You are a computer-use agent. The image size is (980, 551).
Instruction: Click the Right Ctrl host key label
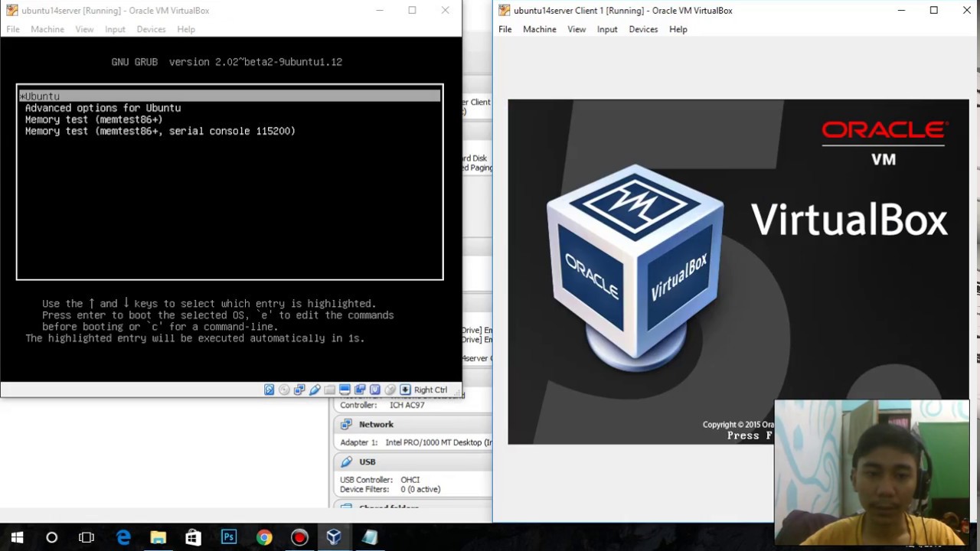[x=430, y=390]
